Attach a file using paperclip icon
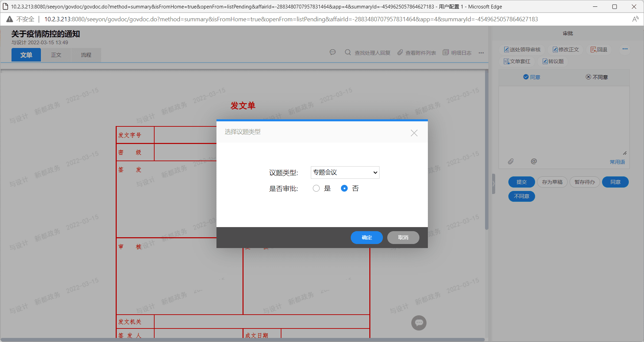This screenshot has width=644, height=342. pyautogui.click(x=511, y=162)
